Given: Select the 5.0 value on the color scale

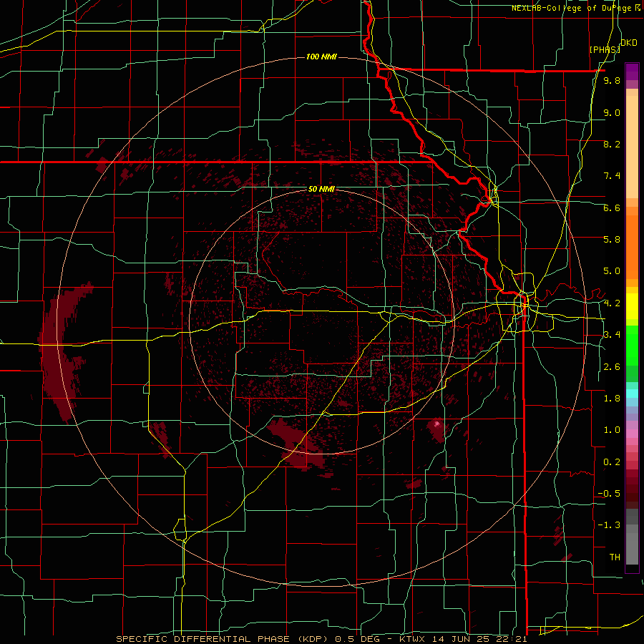Looking at the screenshot, I should [x=612, y=271].
